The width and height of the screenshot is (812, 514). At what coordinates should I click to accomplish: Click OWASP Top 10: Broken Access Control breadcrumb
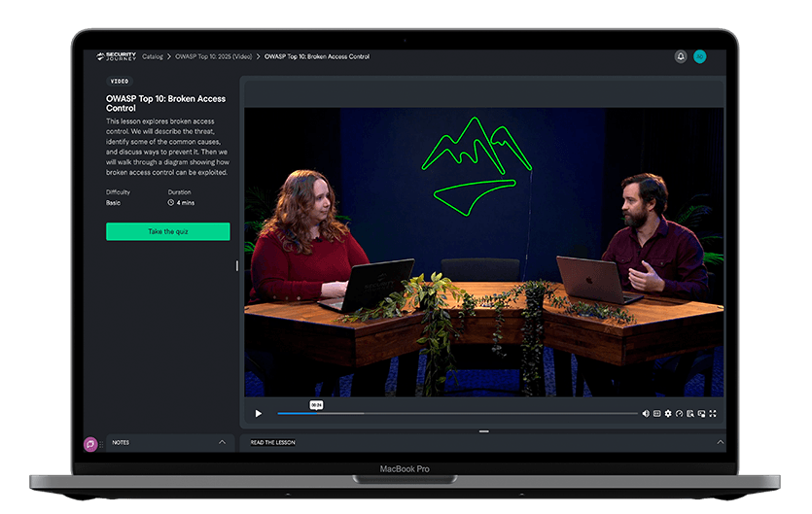(x=317, y=57)
